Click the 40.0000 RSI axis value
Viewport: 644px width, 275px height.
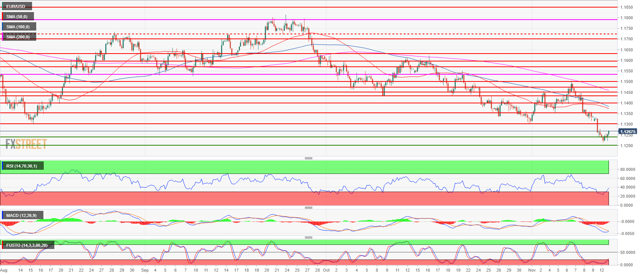point(627,187)
